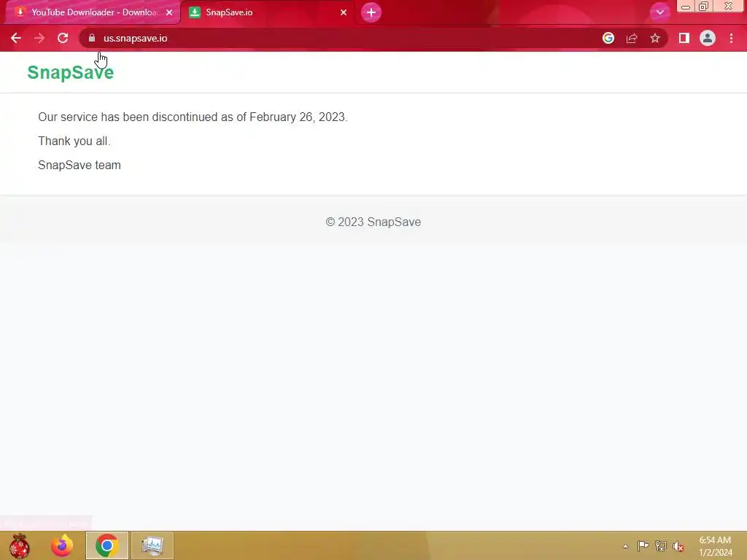Open a new browser tab
This screenshot has height=560, width=747.
pyautogui.click(x=371, y=12)
